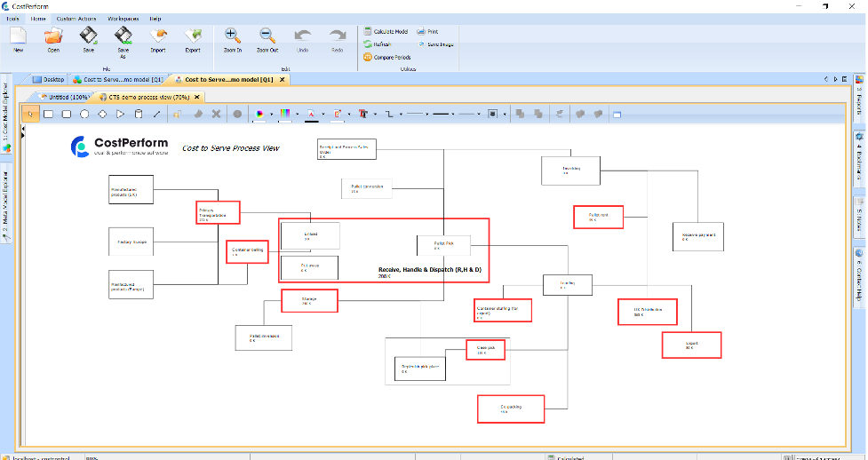Close the active Cost to Serve model tab

[x=282, y=80]
